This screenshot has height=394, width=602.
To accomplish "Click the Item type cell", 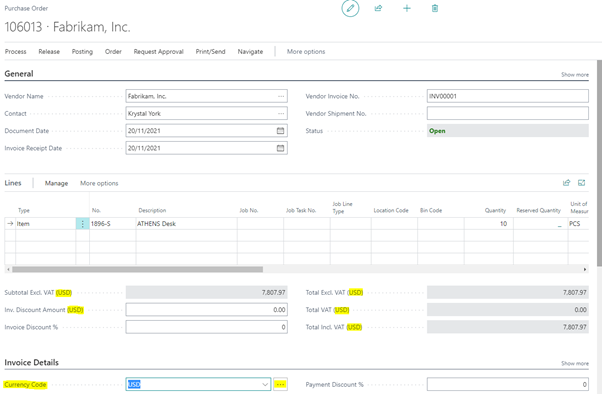I will pyautogui.click(x=45, y=223).
